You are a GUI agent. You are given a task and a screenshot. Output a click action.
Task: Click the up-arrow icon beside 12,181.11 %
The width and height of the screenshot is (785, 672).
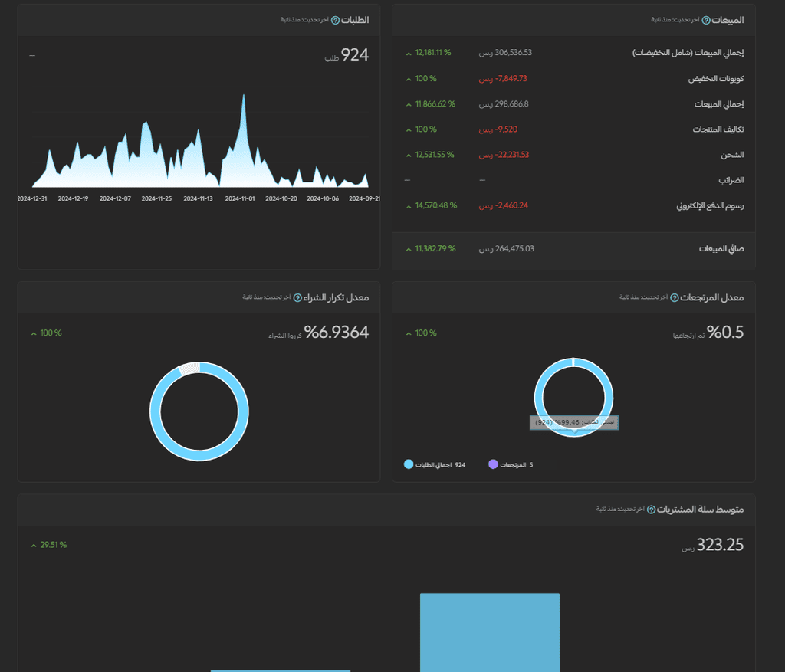point(409,54)
